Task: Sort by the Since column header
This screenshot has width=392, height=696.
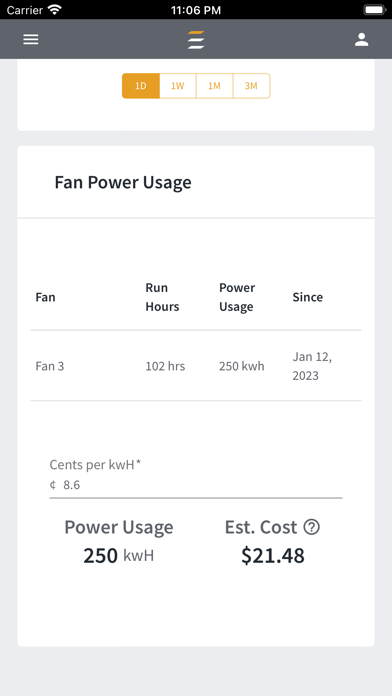Action: point(307,297)
